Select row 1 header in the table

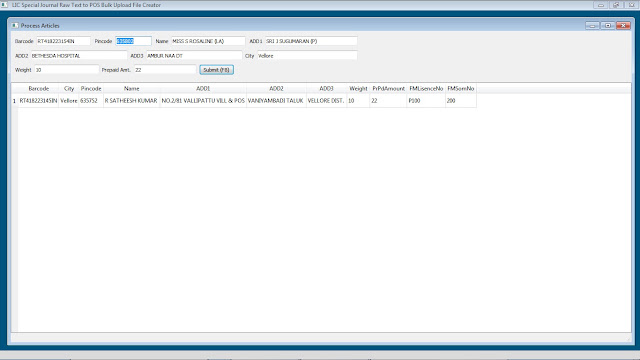[14, 101]
